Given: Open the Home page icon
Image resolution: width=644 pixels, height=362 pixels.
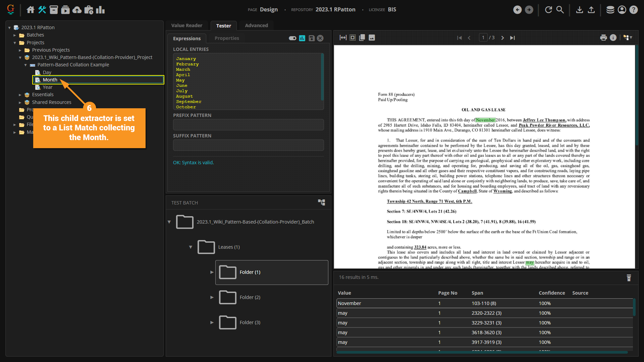Looking at the screenshot, I should pyautogui.click(x=31, y=10).
